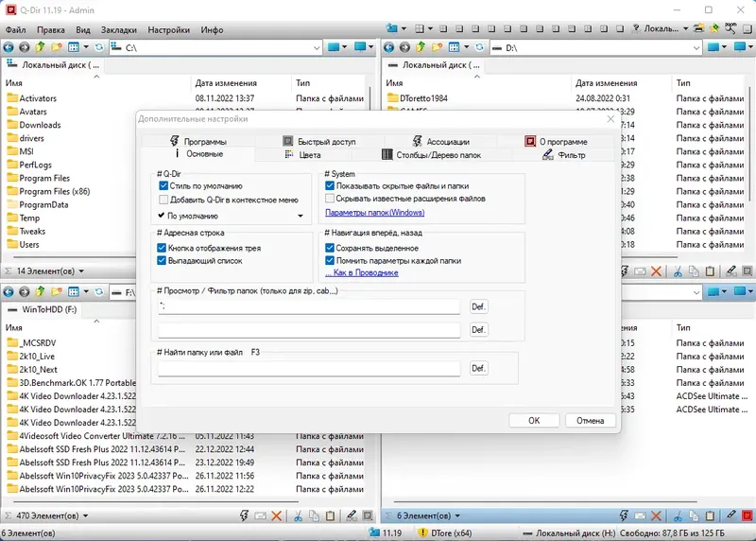The width and height of the screenshot is (756, 541).
Task: Expand the D:\ address bar dropdown
Action: 696,48
